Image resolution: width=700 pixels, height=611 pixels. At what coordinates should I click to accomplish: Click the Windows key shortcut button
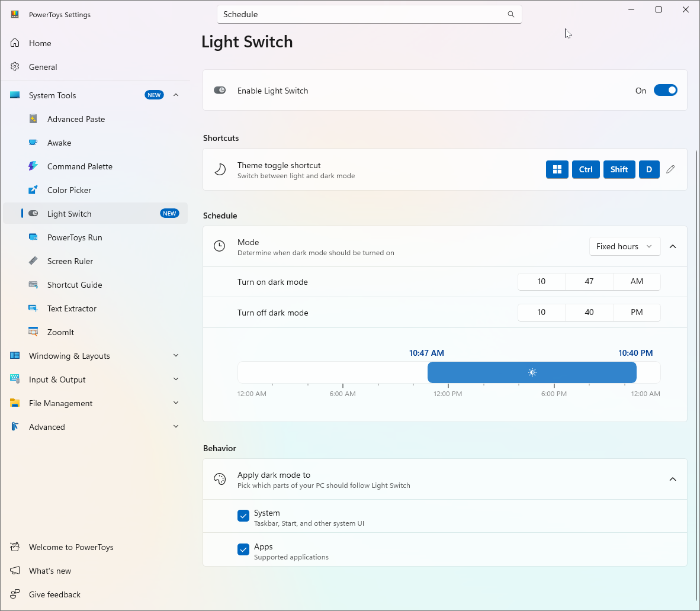[x=557, y=169]
